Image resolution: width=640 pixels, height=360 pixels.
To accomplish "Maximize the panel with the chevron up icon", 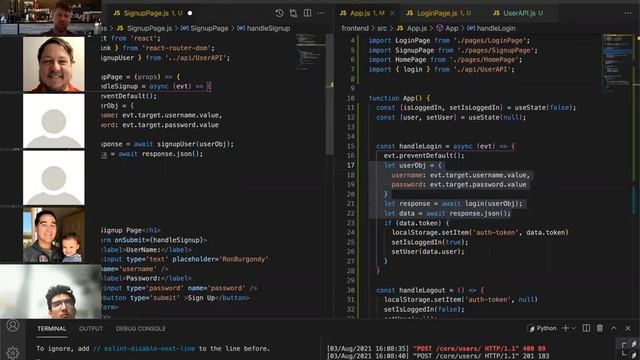I will pyautogui.click(x=613, y=328).
